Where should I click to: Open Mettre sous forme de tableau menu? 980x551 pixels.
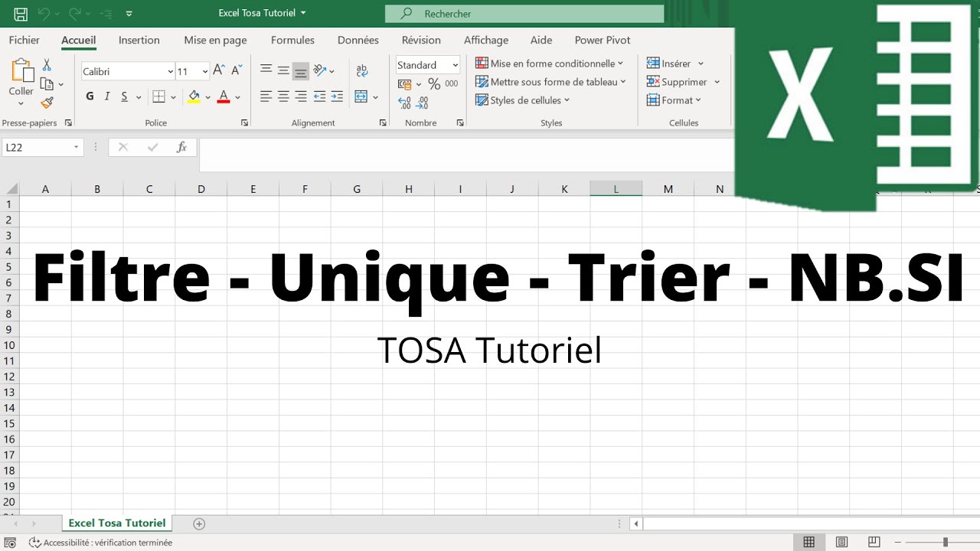(551, 82)
